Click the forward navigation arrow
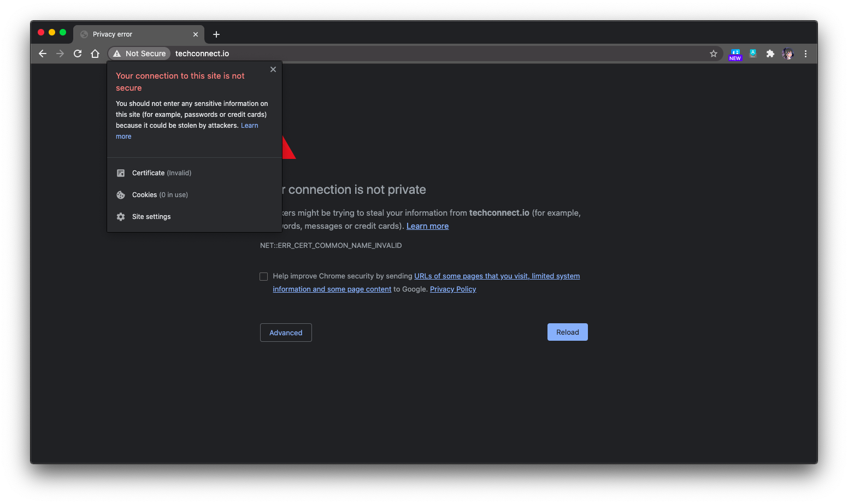The image size is (848, 504). tap(60, 54)
